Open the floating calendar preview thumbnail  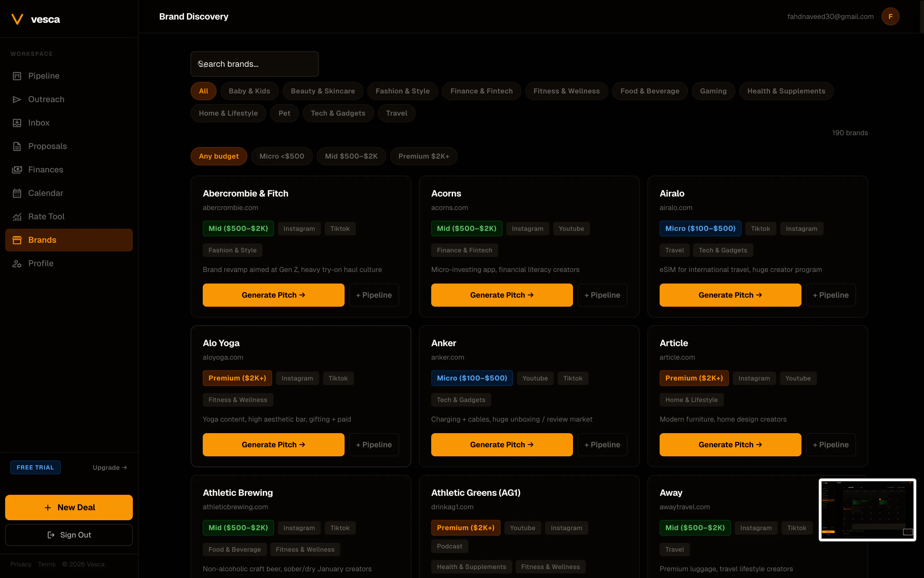[868, 510]
